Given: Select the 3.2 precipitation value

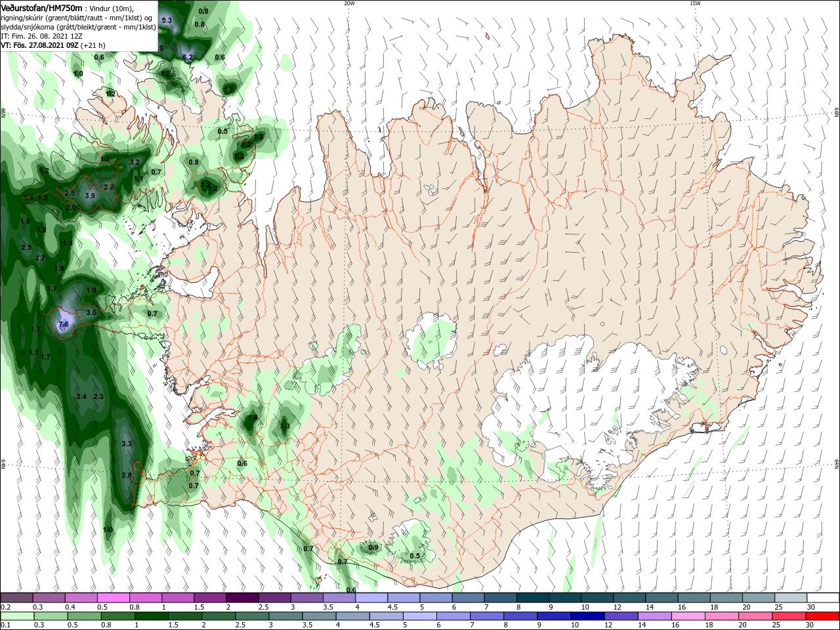Looking at the screenshot, I should 135,162.
